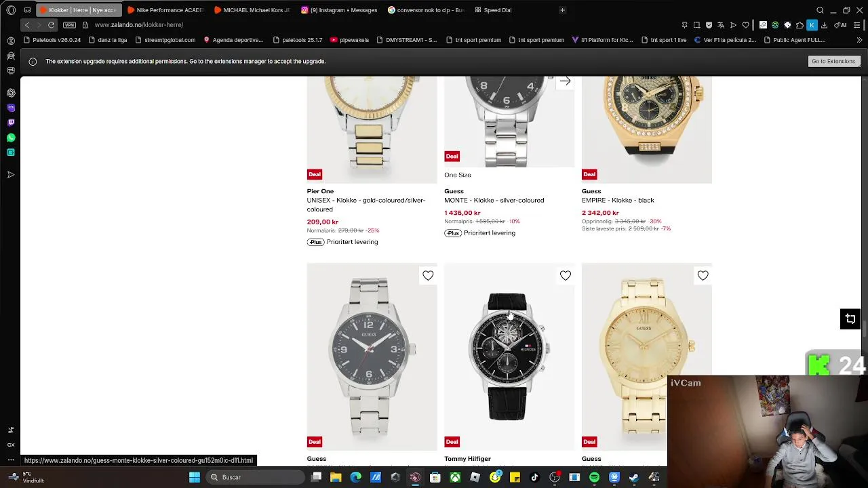Switch to MICHAEL Michael Kors tab
This screenshot has width=868, height=488.
(x=252, y=10)
